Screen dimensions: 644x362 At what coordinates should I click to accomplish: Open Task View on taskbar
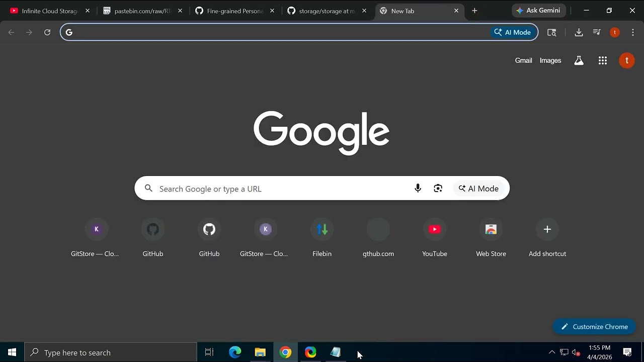point(209,352)
